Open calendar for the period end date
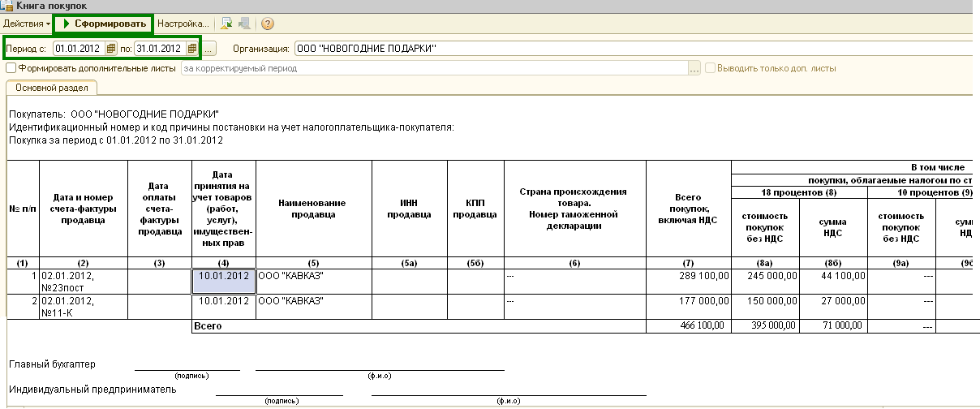 click(x=192, y=49)
